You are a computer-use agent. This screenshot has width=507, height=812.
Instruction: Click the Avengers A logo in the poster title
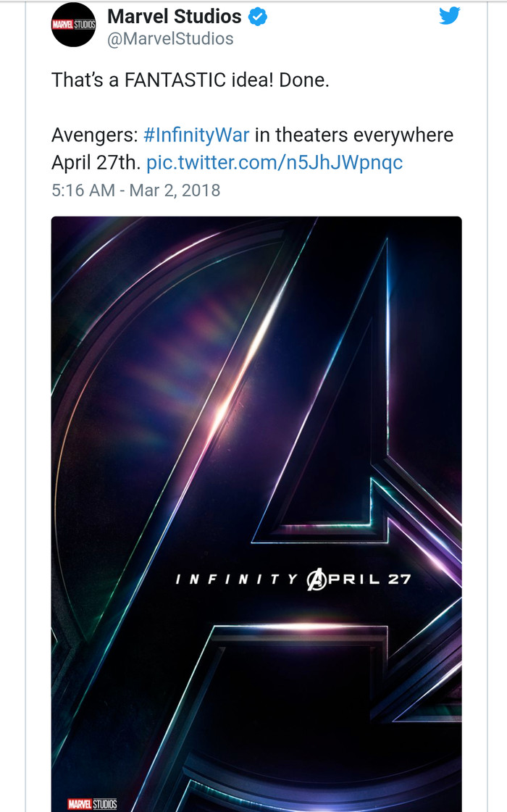point(317,579)
